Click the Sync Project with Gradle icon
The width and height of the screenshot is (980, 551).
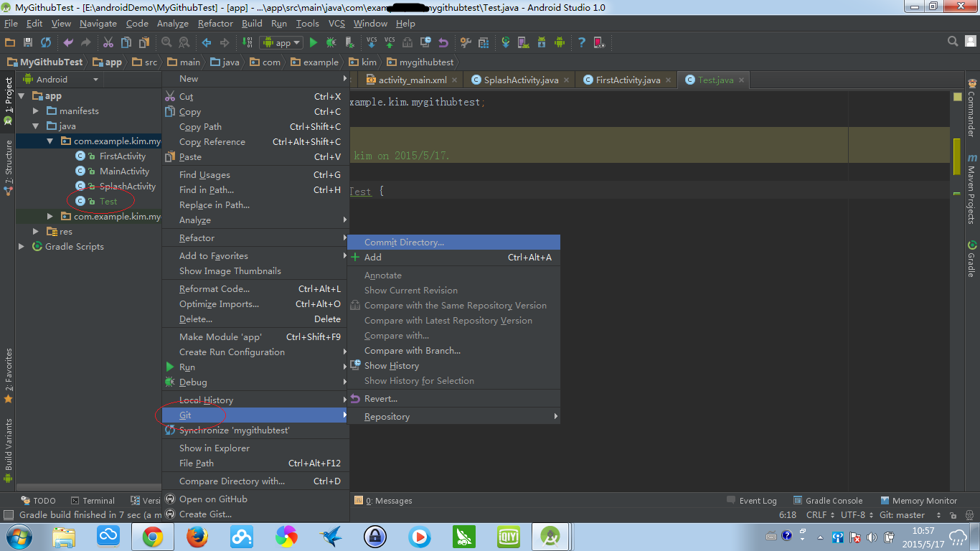[x=506, y=43]
